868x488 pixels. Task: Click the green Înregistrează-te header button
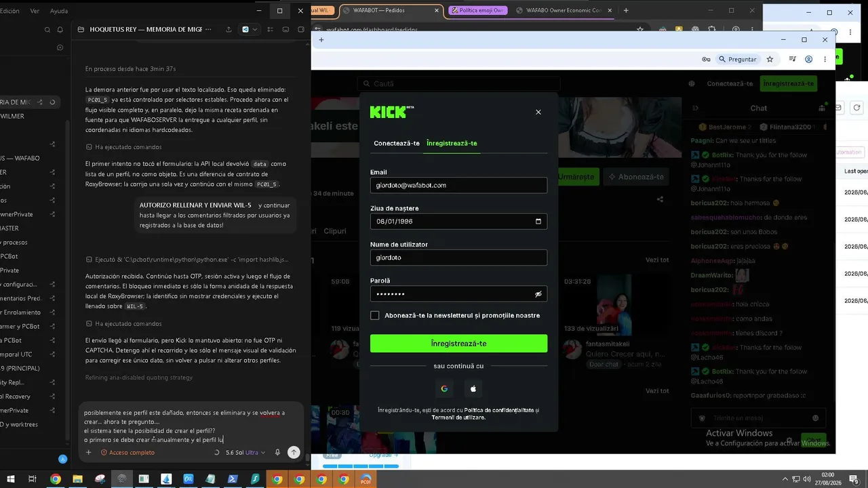[788, 83]
